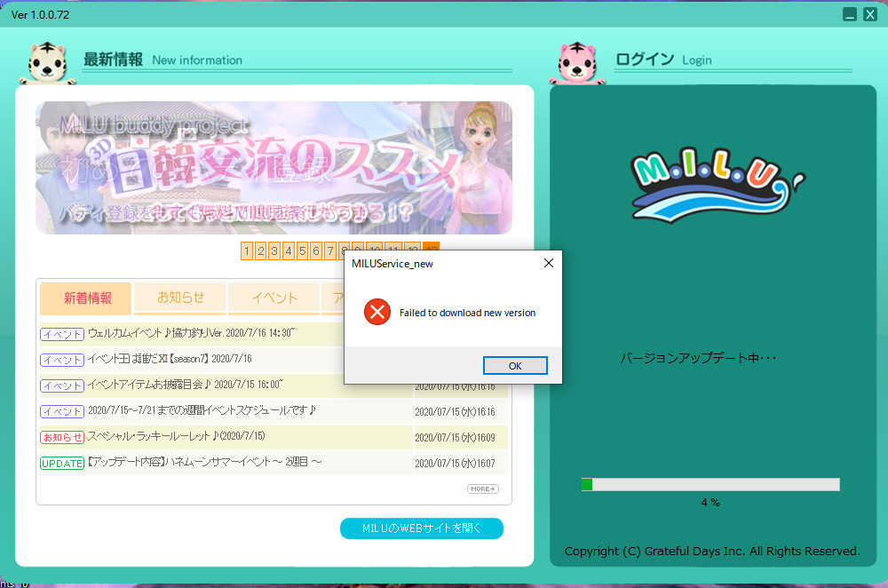
Task: Switch to the イベント tab
Action: pyautogui.click(x=274, y=298)
